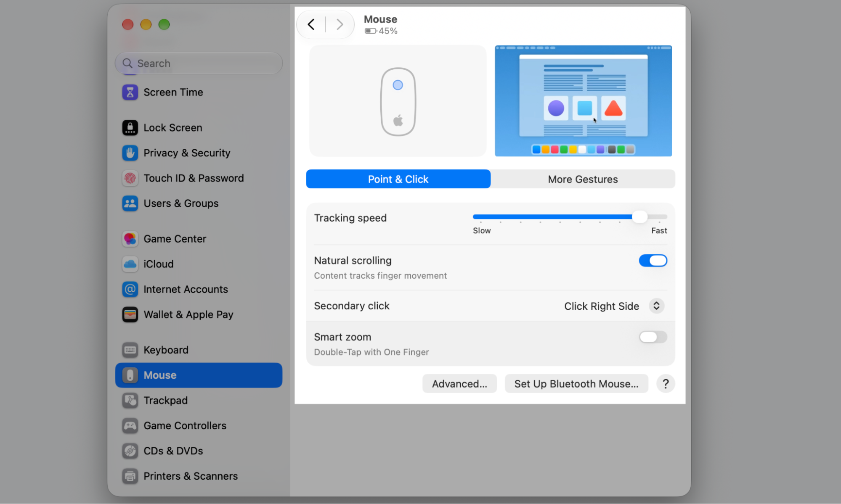The height and width of the screenshot is (504, 841).
Task: Click the Touch ID fingerprint icon
Action: pyautogui.click(x=130, y=178)
